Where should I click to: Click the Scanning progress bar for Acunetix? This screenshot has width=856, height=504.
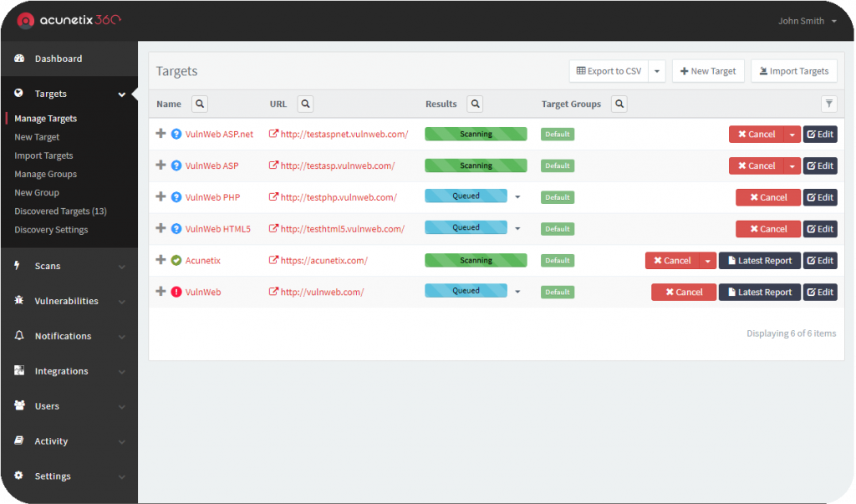point(476,261)
